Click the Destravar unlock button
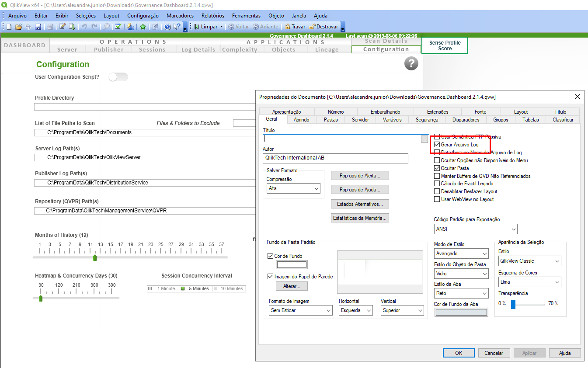Viewport: 588px width, 368px height. click(324, 27)
